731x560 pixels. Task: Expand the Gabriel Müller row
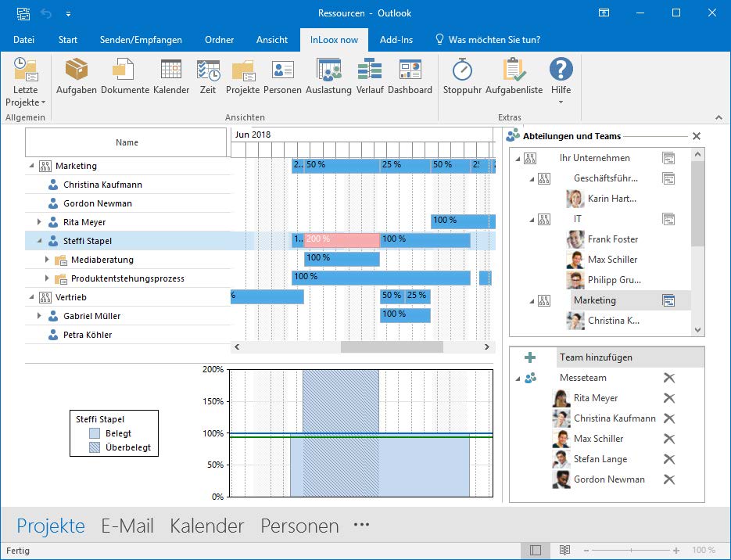click(x=39, y=316)
